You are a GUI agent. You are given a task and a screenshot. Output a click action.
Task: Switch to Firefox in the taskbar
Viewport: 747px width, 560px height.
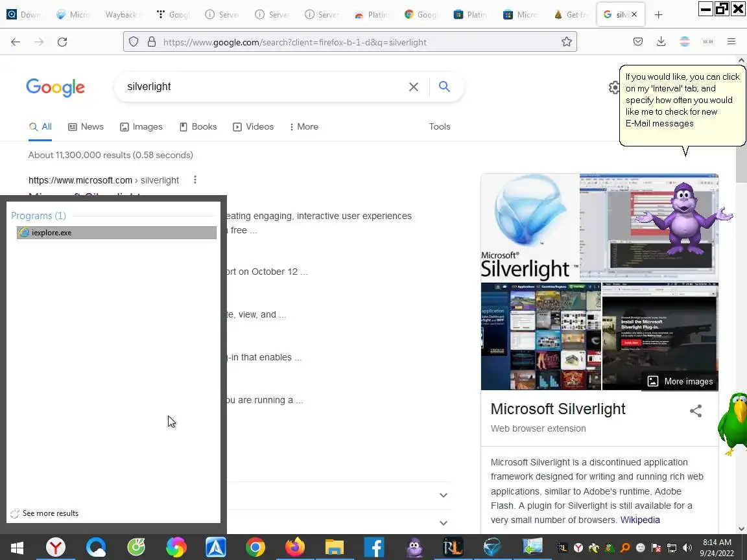coord(295,547)
